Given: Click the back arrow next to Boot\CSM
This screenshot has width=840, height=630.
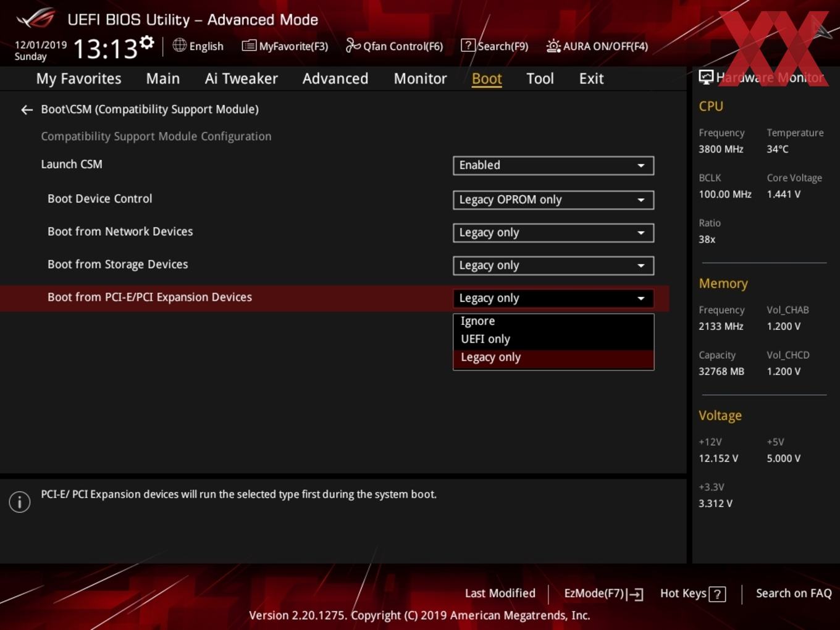Looking at the screenshot, I should (27, 110).
